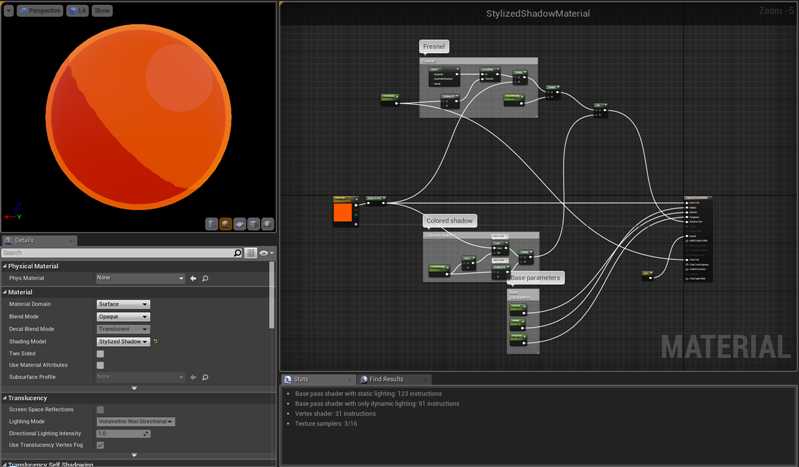This screenshot has width=799, height=467.
Task: Click 'Base pass shader with static lighting' stat
Action: [x=368, y=394]
